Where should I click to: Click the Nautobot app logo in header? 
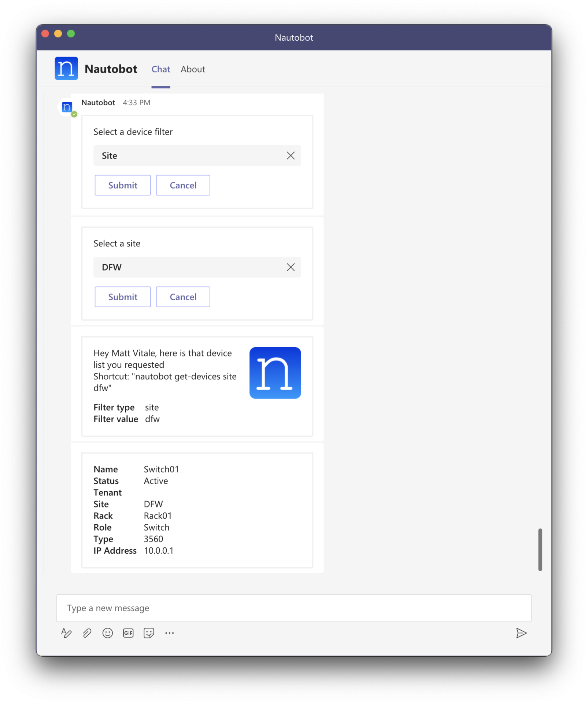pyautogui.click(x=66, y=68)
